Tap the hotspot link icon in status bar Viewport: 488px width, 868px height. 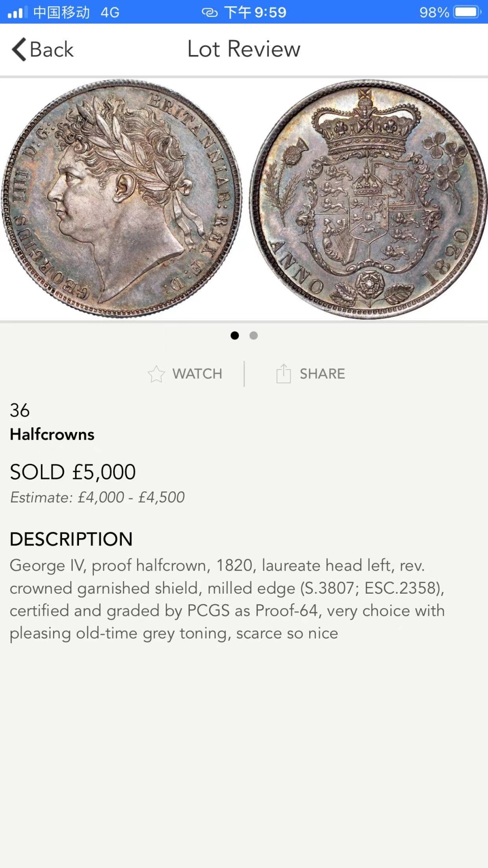tap(210, 12)
